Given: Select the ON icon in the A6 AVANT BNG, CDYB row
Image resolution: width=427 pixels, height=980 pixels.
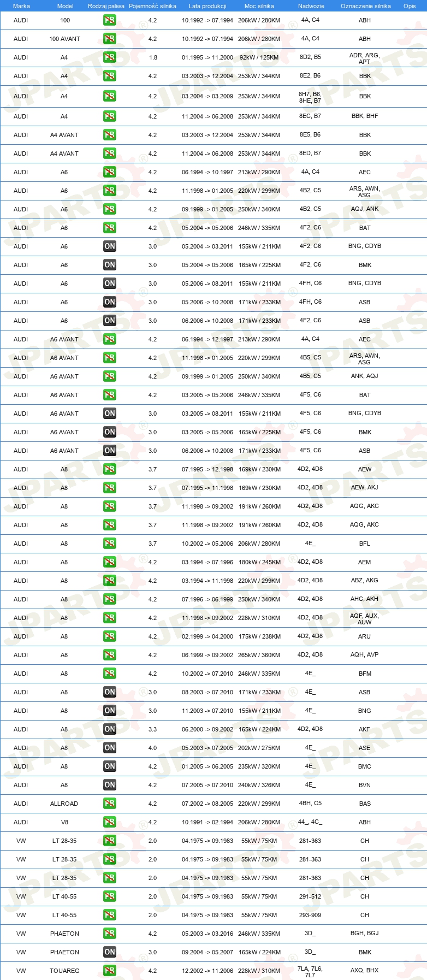Looking at the screenshot, I should 110,414.
